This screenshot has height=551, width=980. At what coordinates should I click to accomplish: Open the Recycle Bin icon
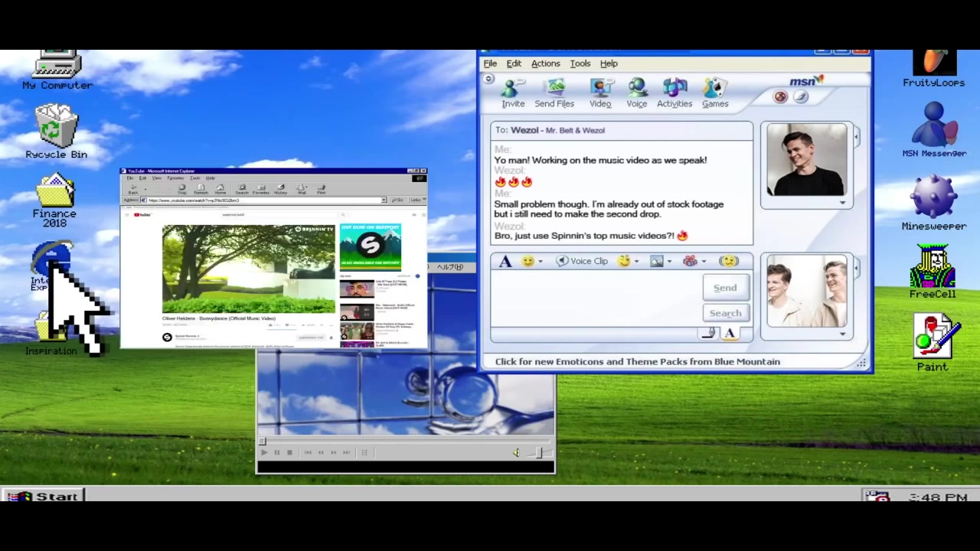click(x=56, y=132)
